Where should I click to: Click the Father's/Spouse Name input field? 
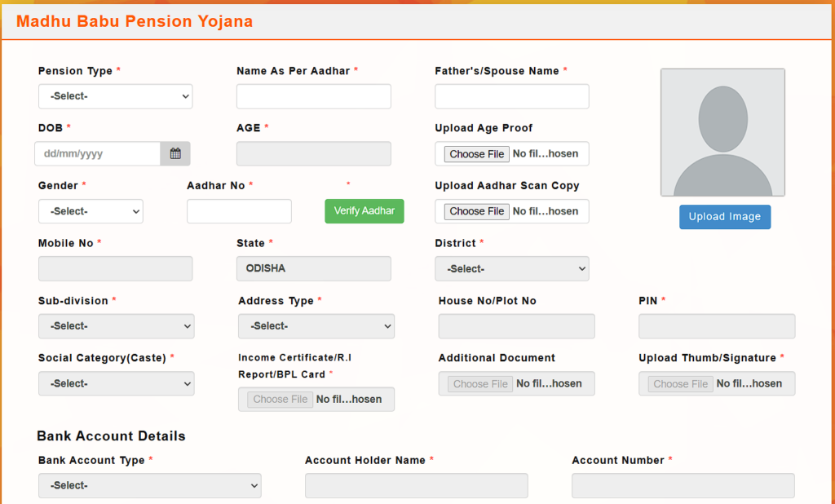pyautogui.click(x=512, y=96)
